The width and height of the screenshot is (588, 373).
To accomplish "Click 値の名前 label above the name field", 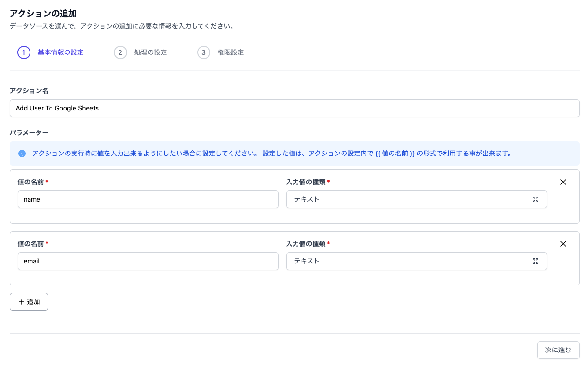I will pyautogui.click(x=31, y=182).
